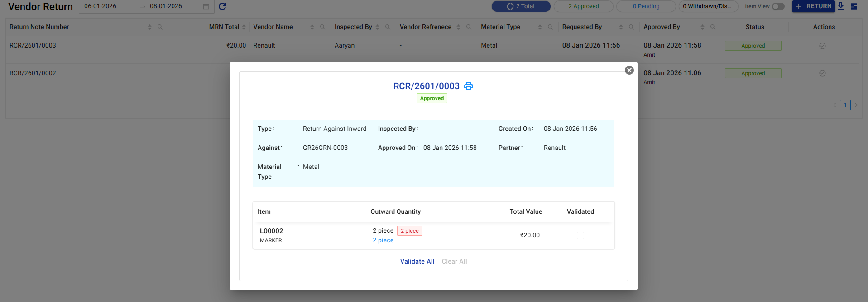Tick the Validated checkbox for L00002
The width and height of the screenshot is (868, 302).
pos(580,235)
